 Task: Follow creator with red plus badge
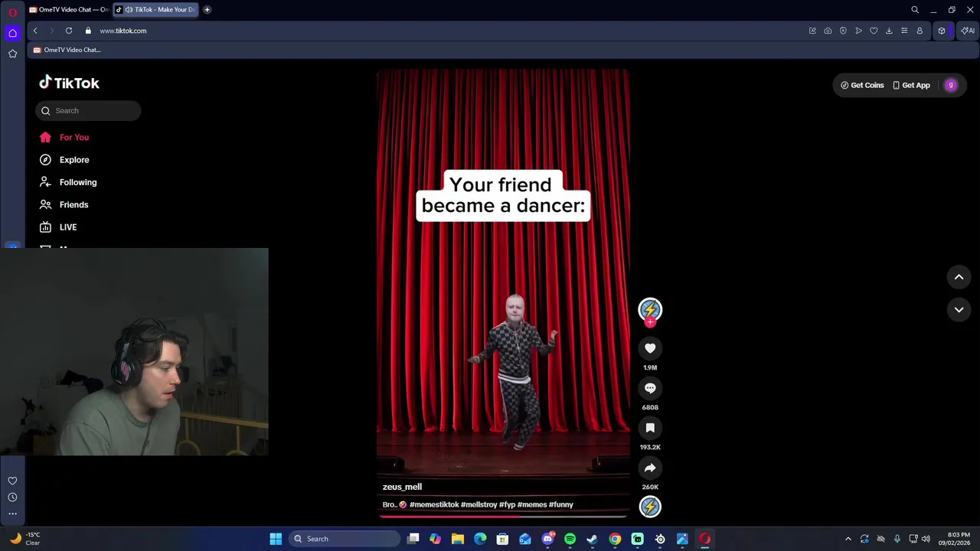[650, 322]
